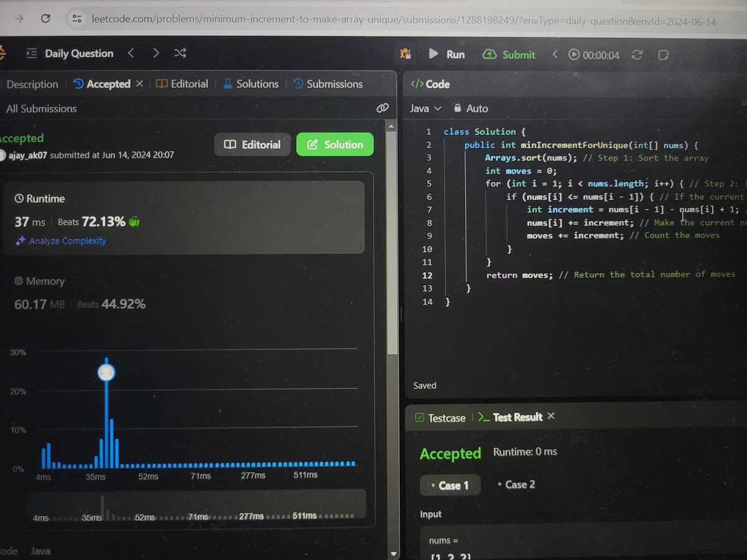Select Case 2
The height and width of the screenshot is (560, 747).
(x=516, y=485)
